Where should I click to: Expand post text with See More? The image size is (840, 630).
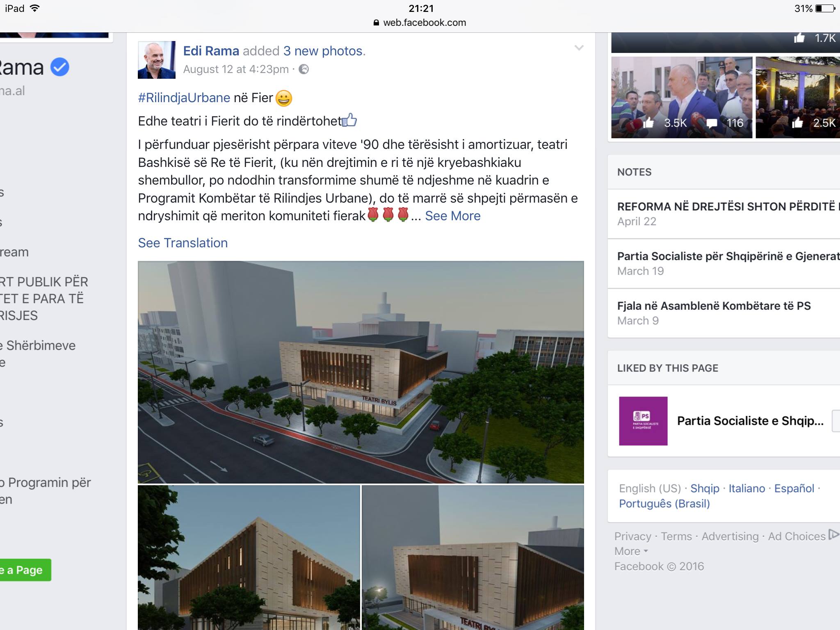(452, 216)
